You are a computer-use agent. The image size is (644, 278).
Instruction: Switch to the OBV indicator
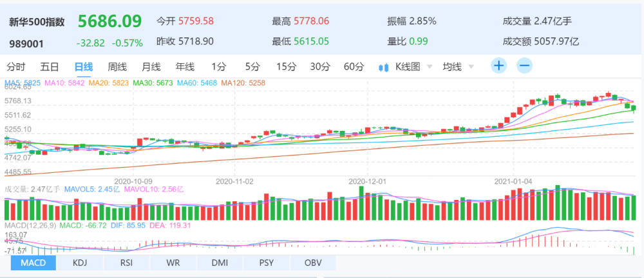point(312,263)
